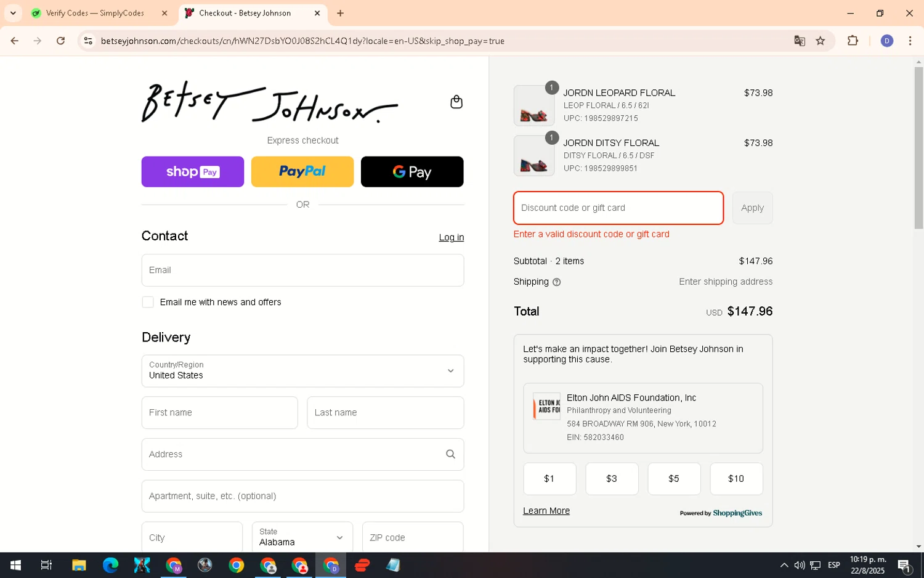
Task: Bookmark this page with the star icon
Action: [820, 41]
